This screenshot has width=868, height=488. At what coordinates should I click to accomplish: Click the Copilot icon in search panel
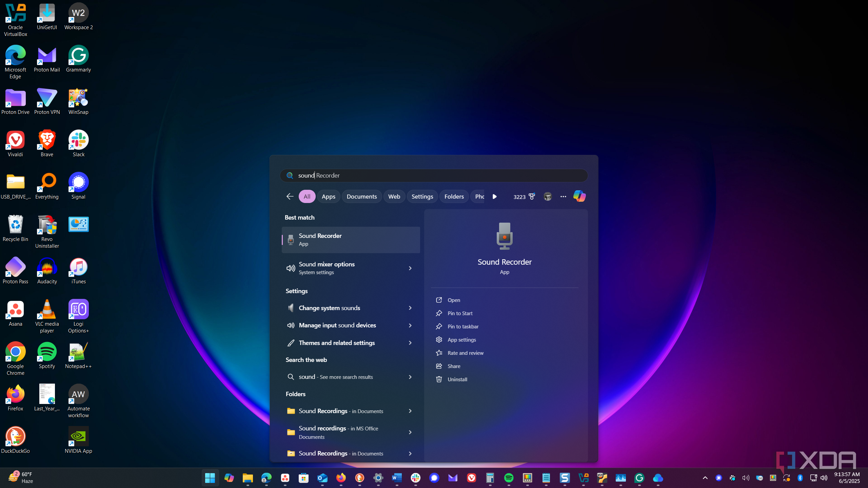[x=579, y=196]
